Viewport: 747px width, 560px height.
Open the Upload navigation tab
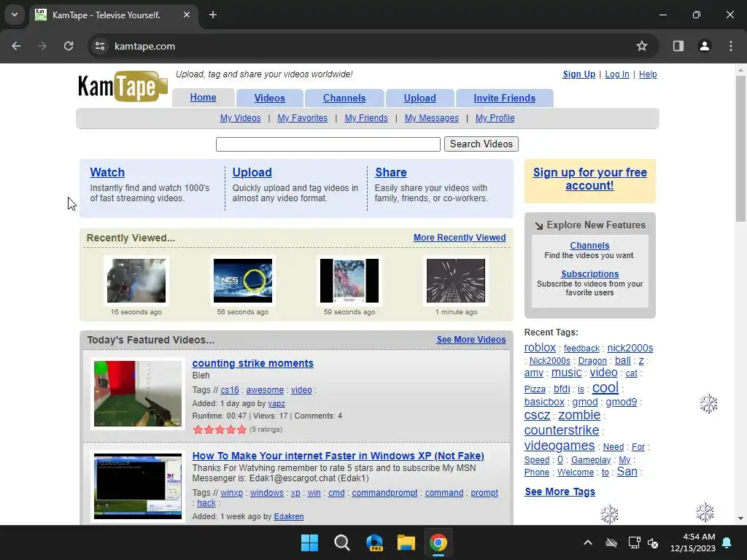coord(419,98)
